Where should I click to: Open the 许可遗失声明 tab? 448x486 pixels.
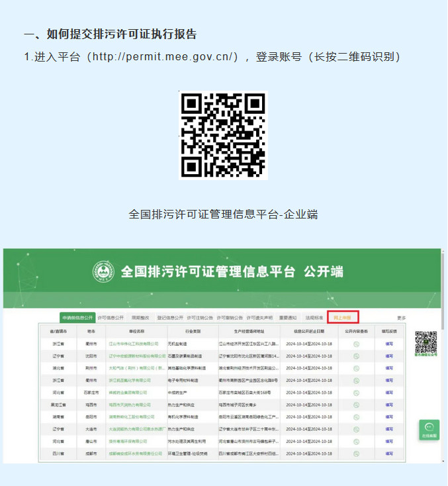point(259,318)
